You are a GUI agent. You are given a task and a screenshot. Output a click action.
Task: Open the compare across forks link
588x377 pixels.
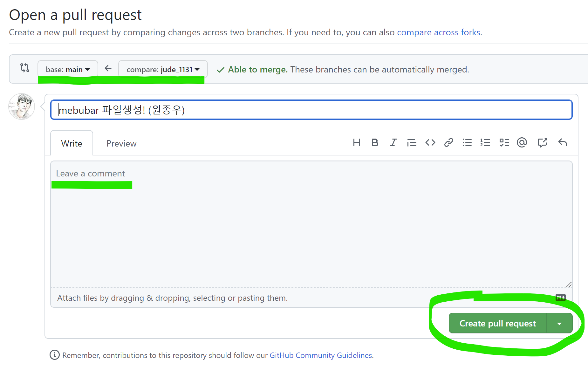439,32
